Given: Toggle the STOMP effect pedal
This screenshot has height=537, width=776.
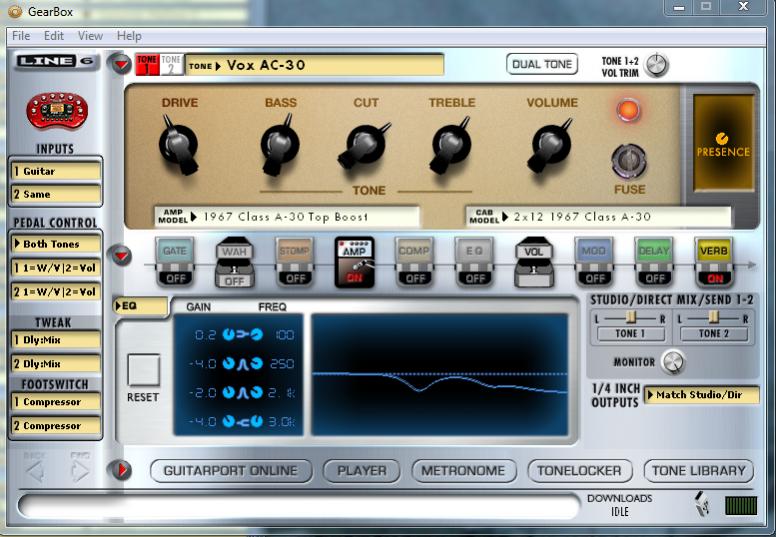Looking at the screenshot, I should tap(294, 262).
